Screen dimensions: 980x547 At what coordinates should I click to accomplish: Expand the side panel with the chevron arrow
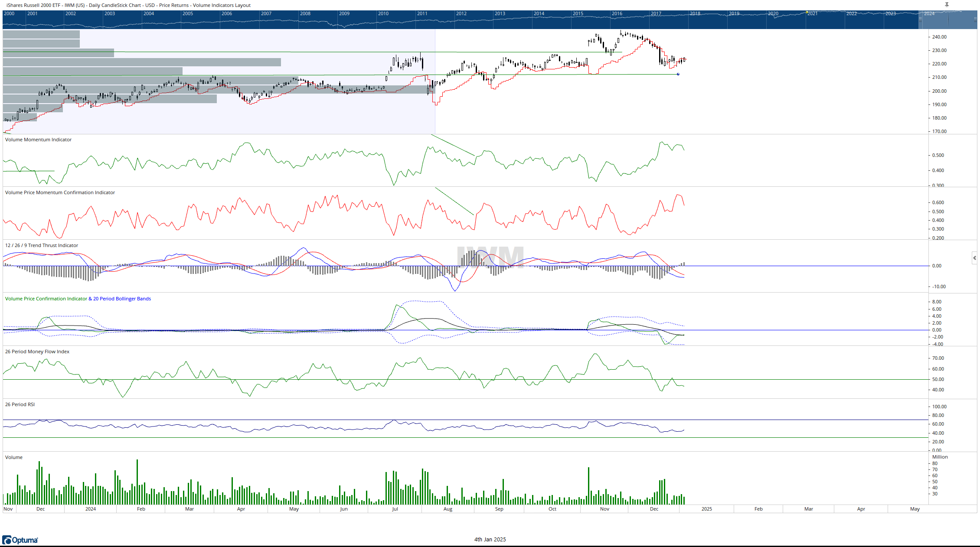pos(974,258)
